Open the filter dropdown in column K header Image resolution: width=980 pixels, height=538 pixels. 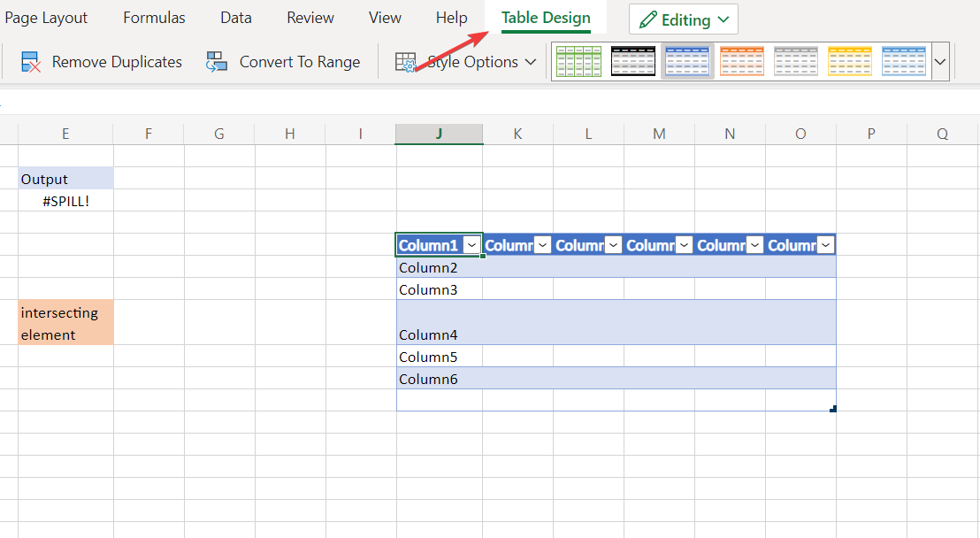tap(542, 245)
